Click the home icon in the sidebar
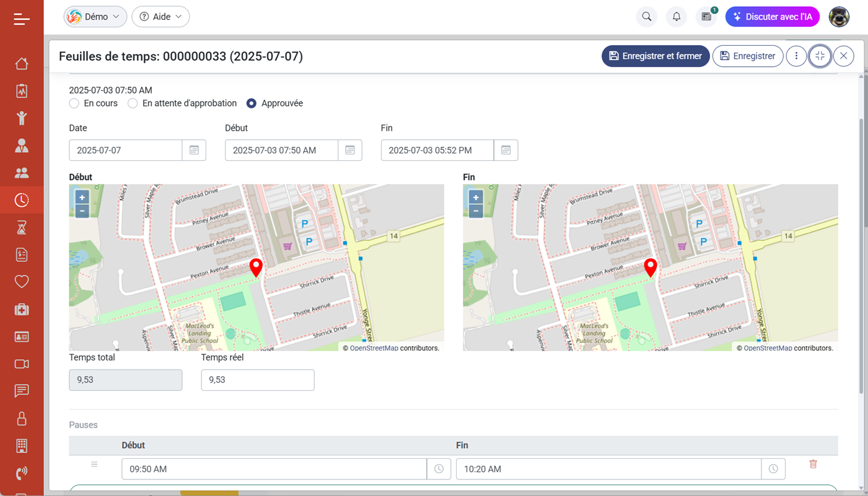Screen dimensions: 868x496 [22, 64]
